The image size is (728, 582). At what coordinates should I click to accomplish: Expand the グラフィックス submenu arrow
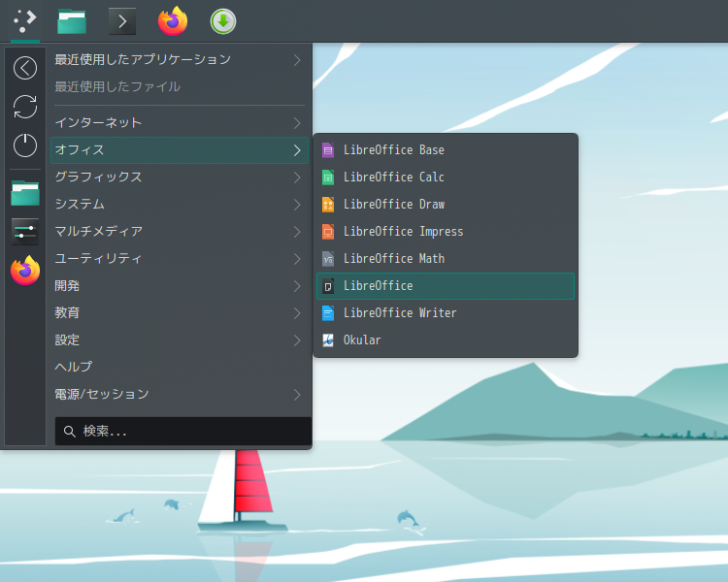297,178
